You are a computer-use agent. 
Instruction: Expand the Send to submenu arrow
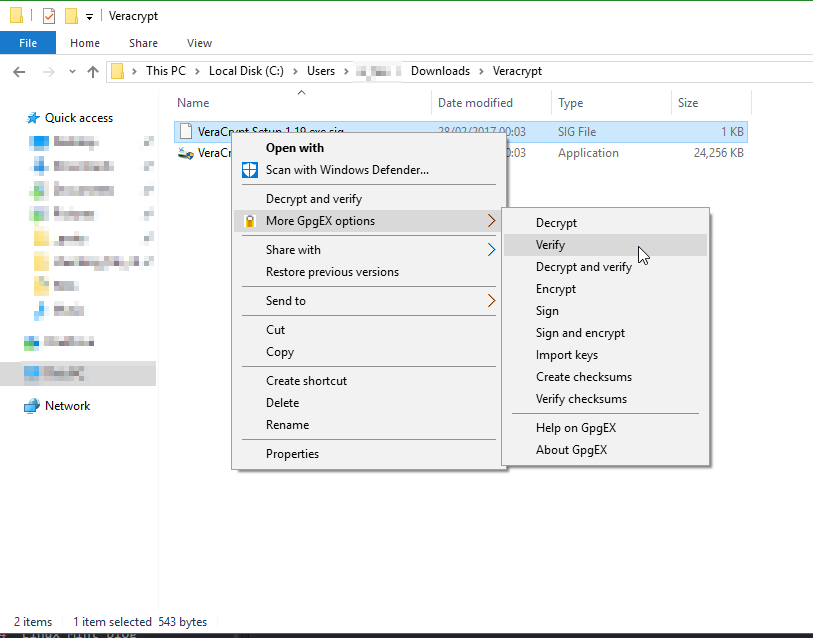coord(491,301)
